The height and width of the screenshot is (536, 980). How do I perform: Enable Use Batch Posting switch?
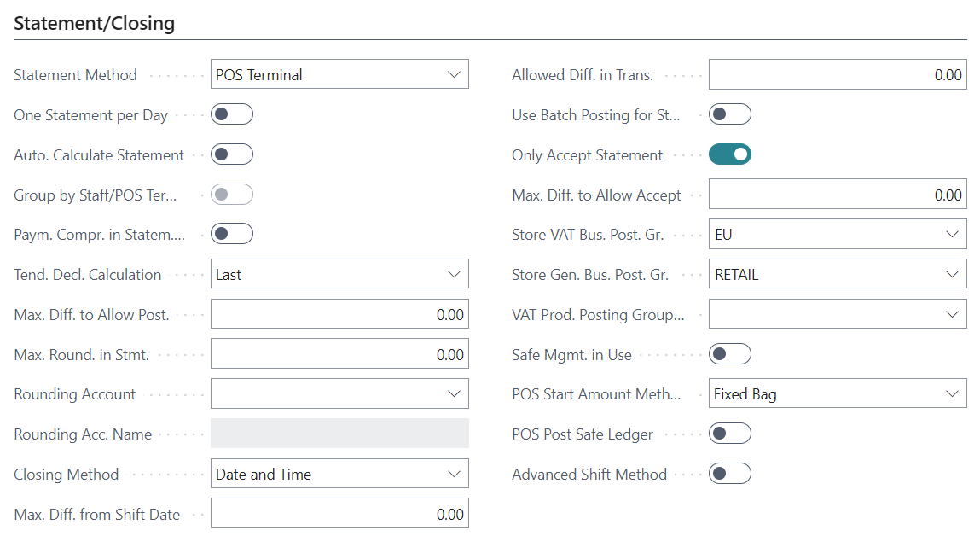(x=730, y=114)
